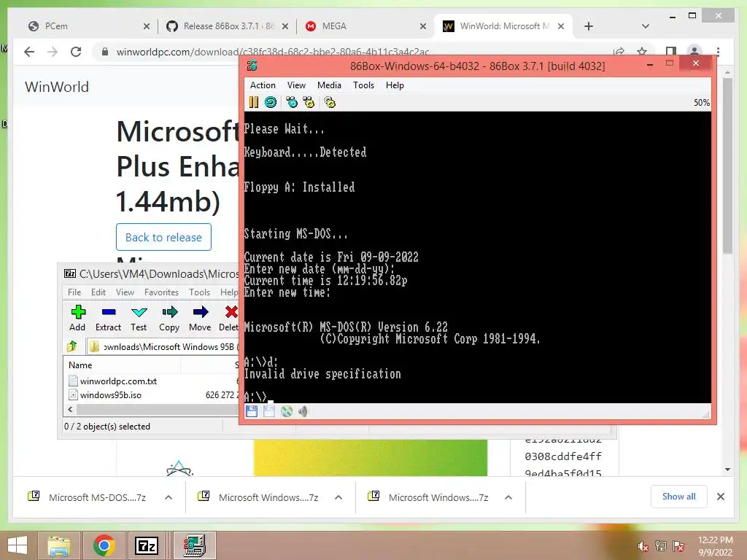Expand options for second Microsoft Windows download
The width and height of the screenshot is (747, 560).
point(508,497)
